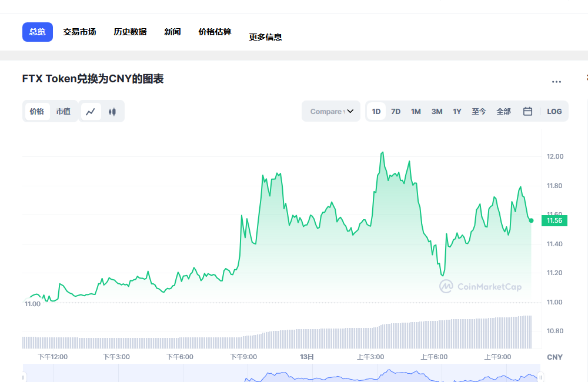Screen dimensions: 588x382
Task: Click the mini navigator chart overview
Action: tap(282, 373)
